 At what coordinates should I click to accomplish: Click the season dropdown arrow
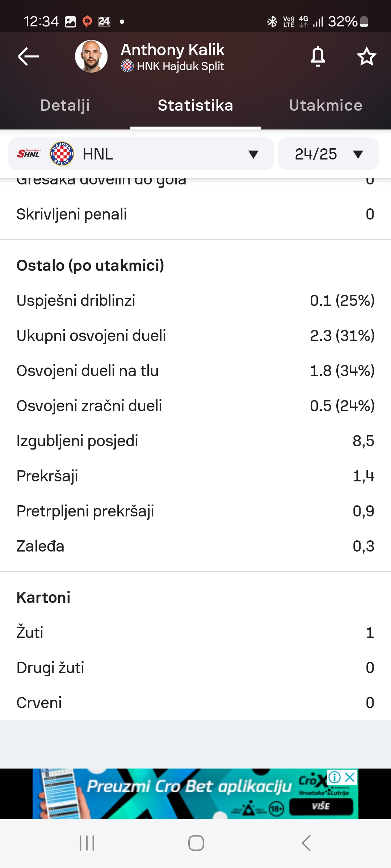pyautogui.click(x=358, y=155)
